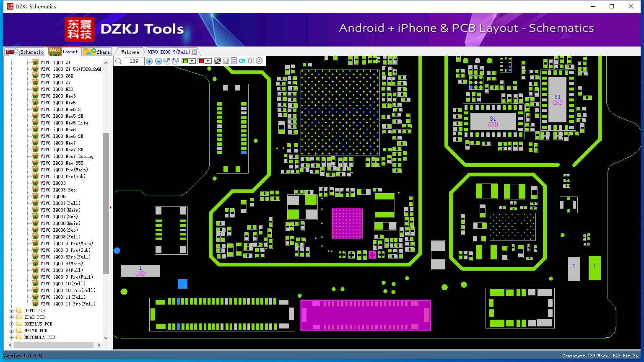The width and height of the screenshot is (644, 362).
Task: Open the Share tab
Action: [x=96, y=52]
